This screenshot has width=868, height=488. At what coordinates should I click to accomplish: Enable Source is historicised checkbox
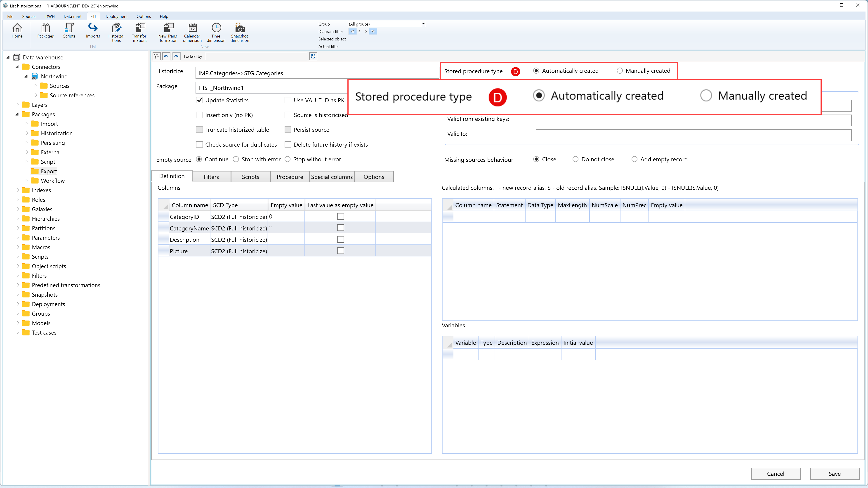point(288,115)
